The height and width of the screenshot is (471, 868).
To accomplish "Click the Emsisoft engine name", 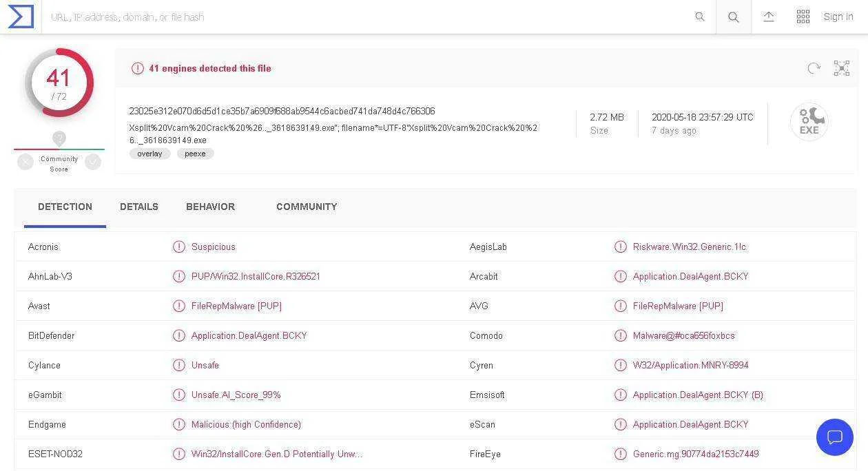I will point(487,395).
